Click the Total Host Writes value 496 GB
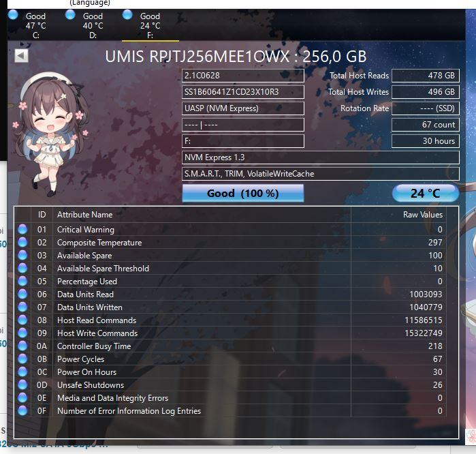 426,92
